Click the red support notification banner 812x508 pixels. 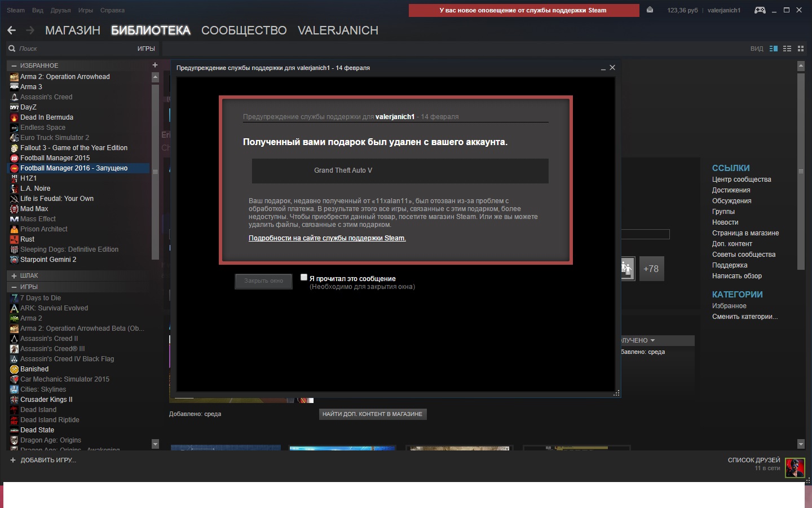coord(524,10)
